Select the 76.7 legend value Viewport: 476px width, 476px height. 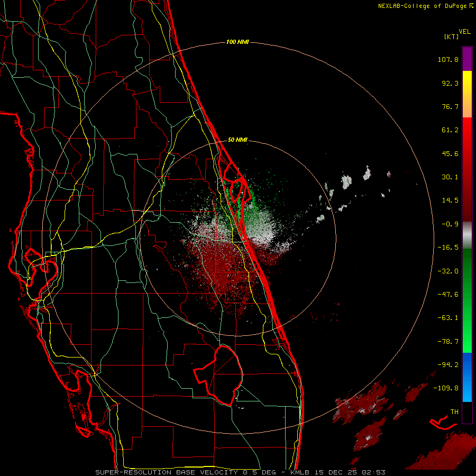coord(450,106)
